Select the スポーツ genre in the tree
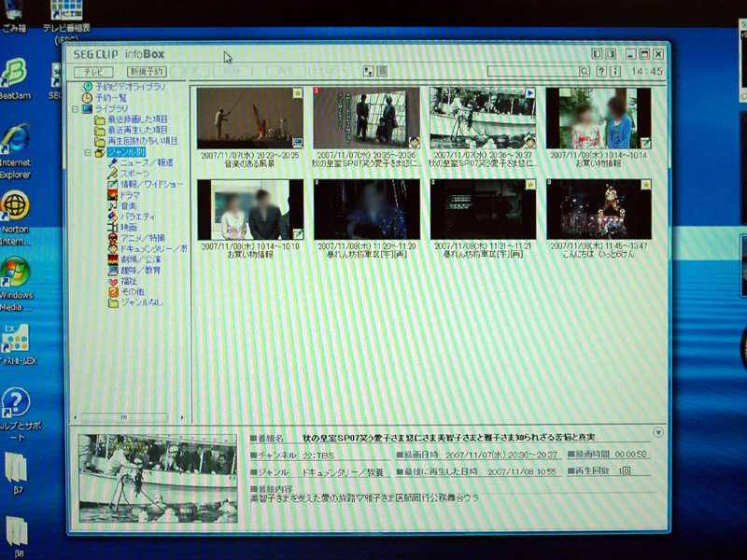This screenshot has height=560, width=747. pyautogui.click(x=113, y=174)
